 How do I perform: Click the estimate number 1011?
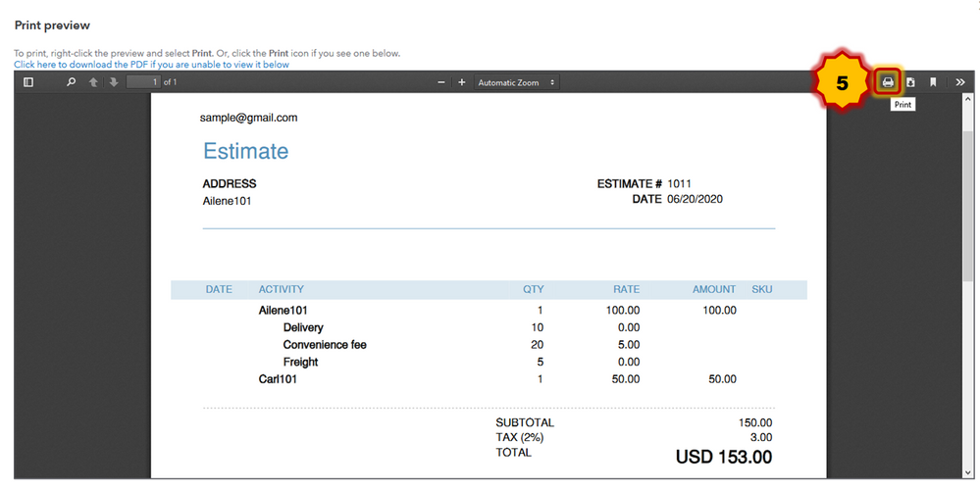[x=681, y=183]
